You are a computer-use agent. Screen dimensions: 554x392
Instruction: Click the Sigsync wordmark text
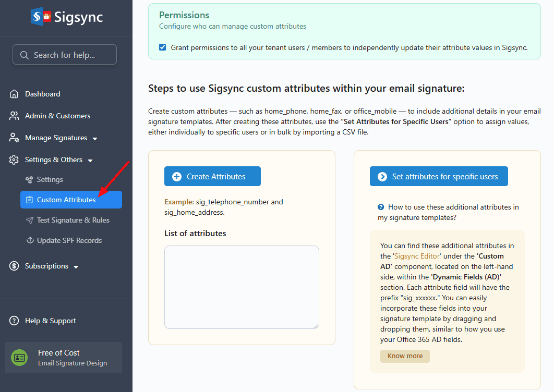click(x=78, y=17)
